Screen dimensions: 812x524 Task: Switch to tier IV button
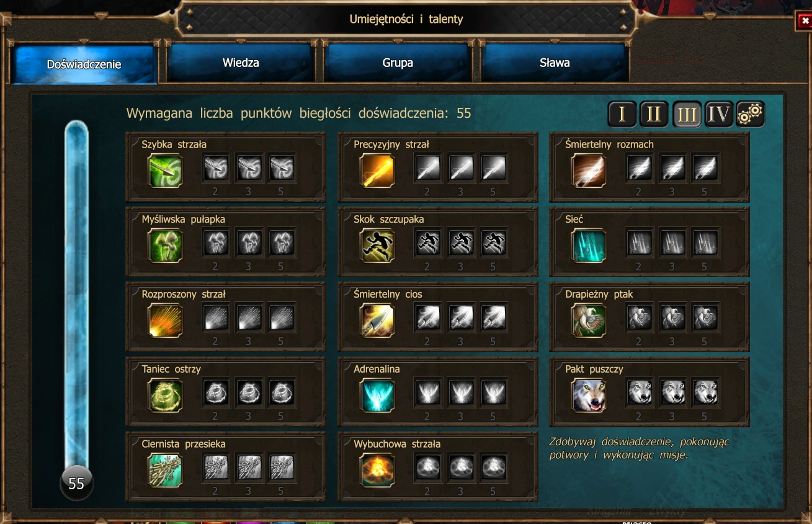(x=719, y=114)
